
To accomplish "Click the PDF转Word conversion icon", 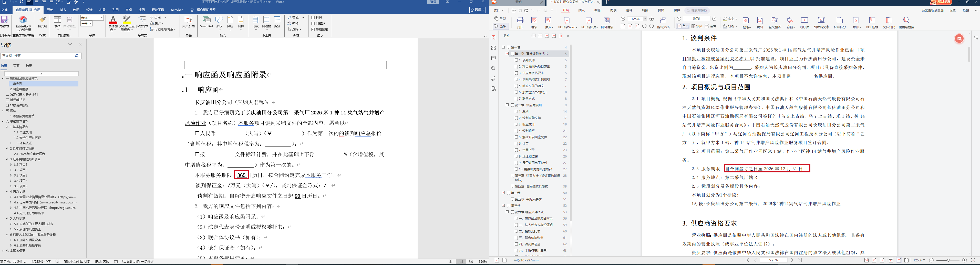I will 567,21.
